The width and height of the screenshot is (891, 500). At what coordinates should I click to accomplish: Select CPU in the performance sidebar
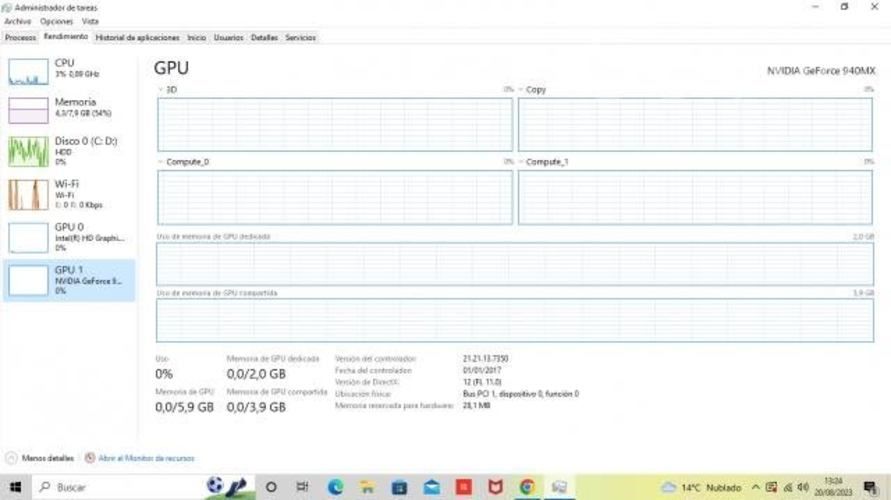(x=69, y=71)
